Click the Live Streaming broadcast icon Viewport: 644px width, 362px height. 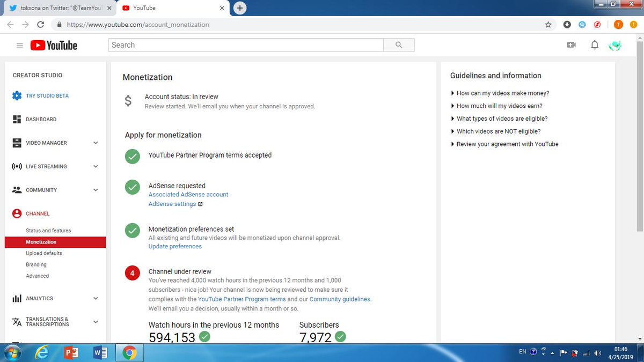pos(17,167)
